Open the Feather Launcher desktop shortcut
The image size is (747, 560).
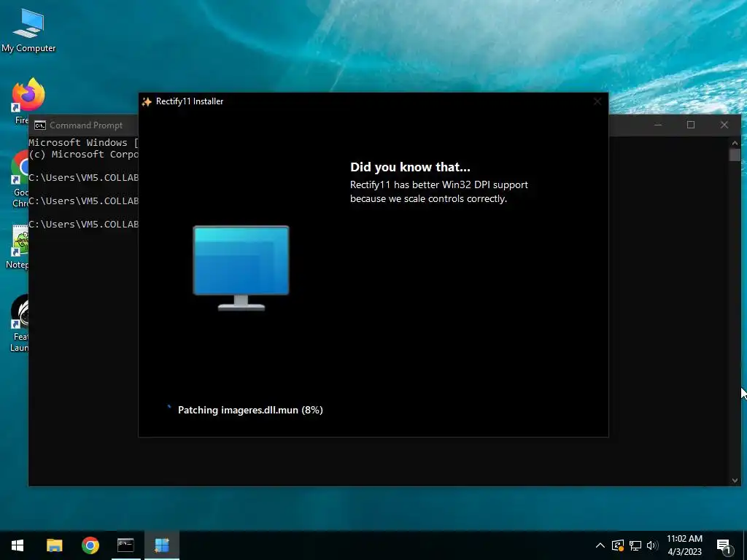point(19,323)
